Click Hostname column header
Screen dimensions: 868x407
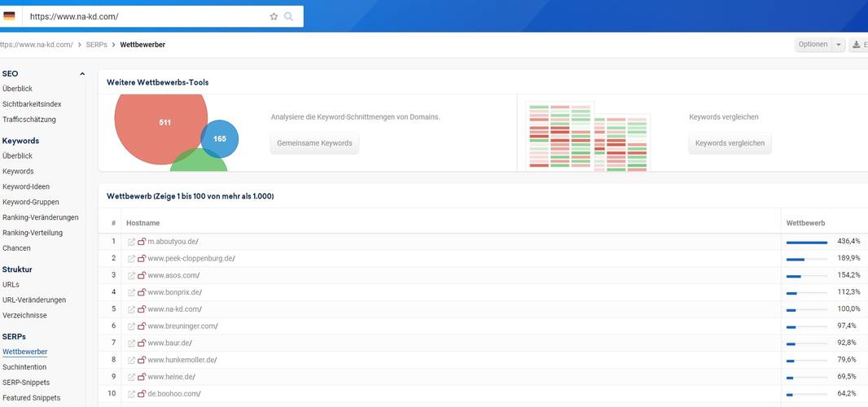[x=142, y=223]
